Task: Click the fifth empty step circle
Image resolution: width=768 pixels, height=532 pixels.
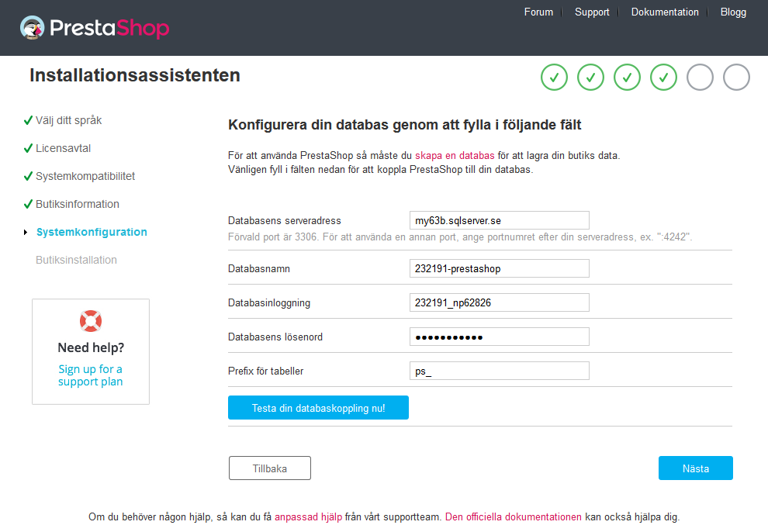Action: point(700,78)
